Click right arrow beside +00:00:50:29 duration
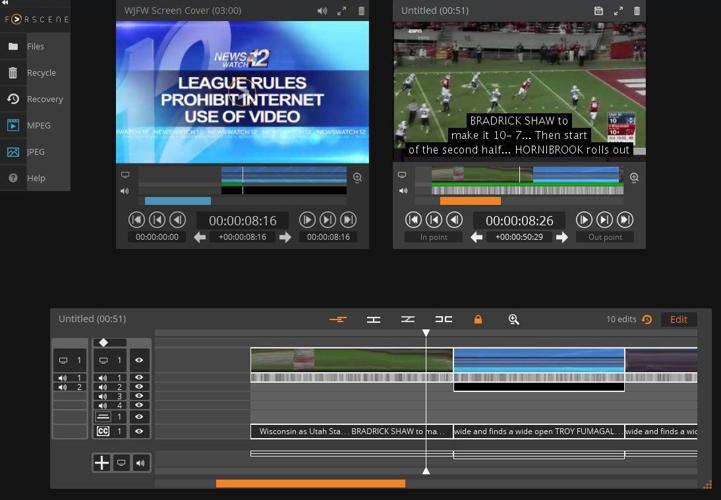721x500 pixels. 562,237
